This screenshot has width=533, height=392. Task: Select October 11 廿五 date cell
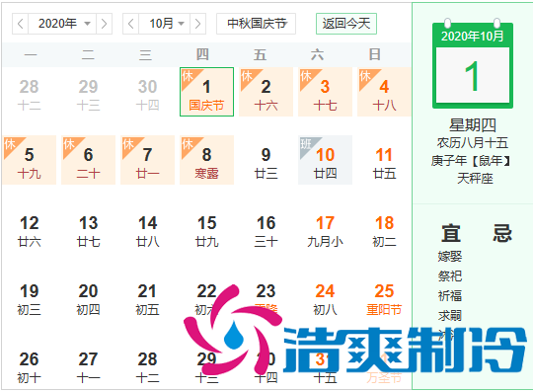click(x=384, y=160)
